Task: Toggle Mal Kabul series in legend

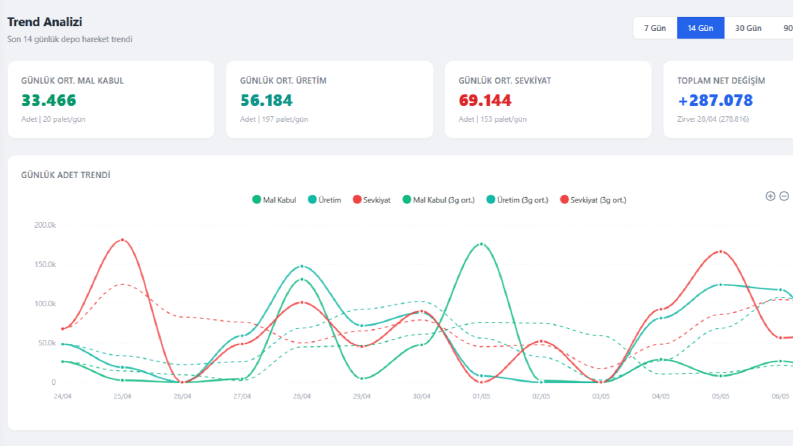Action: [274, 200]
